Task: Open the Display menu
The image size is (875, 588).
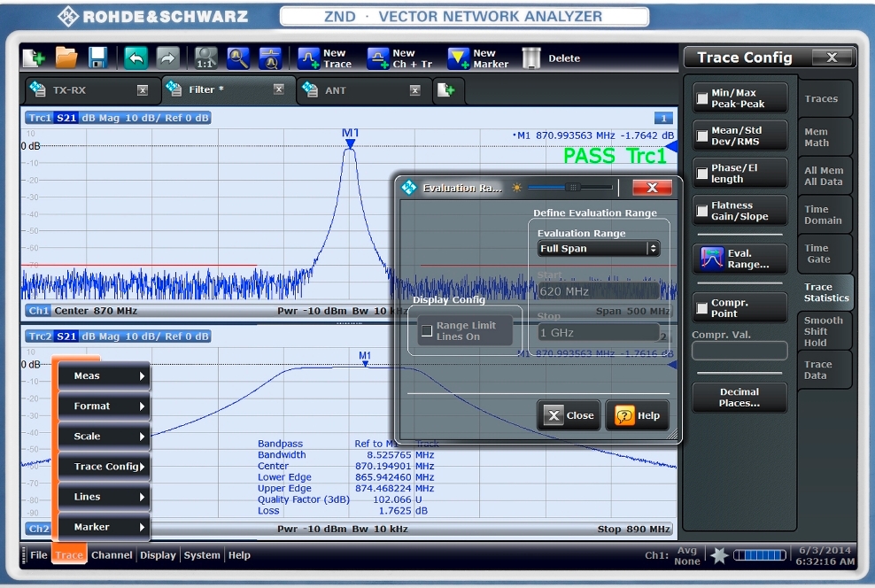Action: (x=158, y=555)
